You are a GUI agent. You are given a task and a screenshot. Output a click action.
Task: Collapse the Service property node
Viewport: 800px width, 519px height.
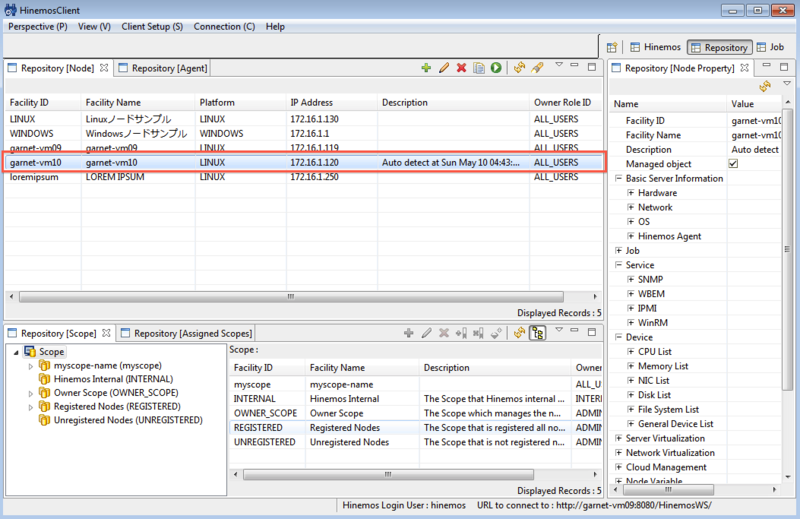click(x=618, y=265)
